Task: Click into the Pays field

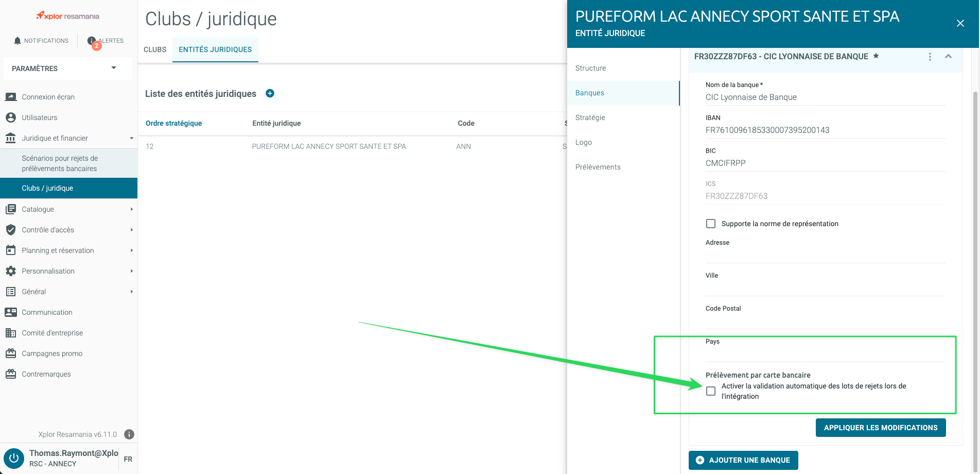Action: (826, 354)
